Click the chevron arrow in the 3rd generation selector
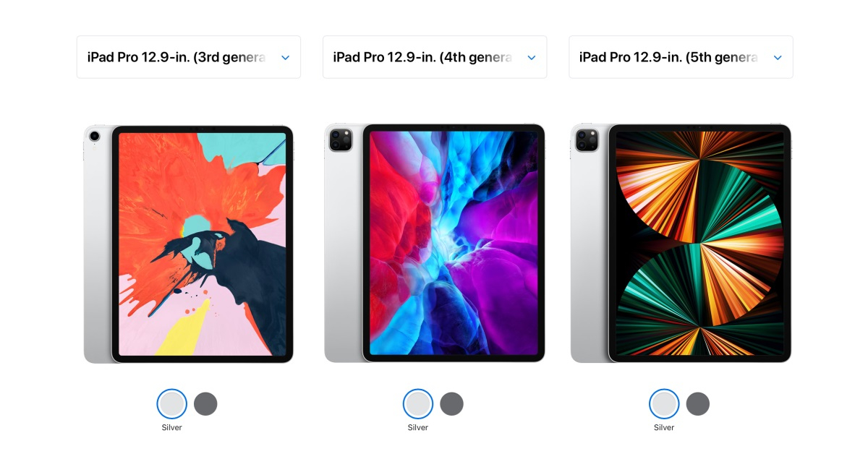Image resolution: width=868 pixels, height=454 pixels. pyautogui.click(x=285, y=58)
